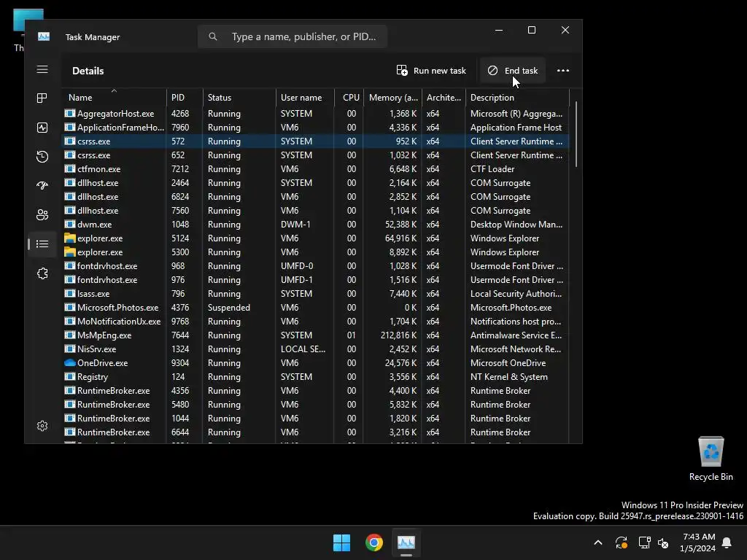Sort by Name column header

(x=115, y=98)
